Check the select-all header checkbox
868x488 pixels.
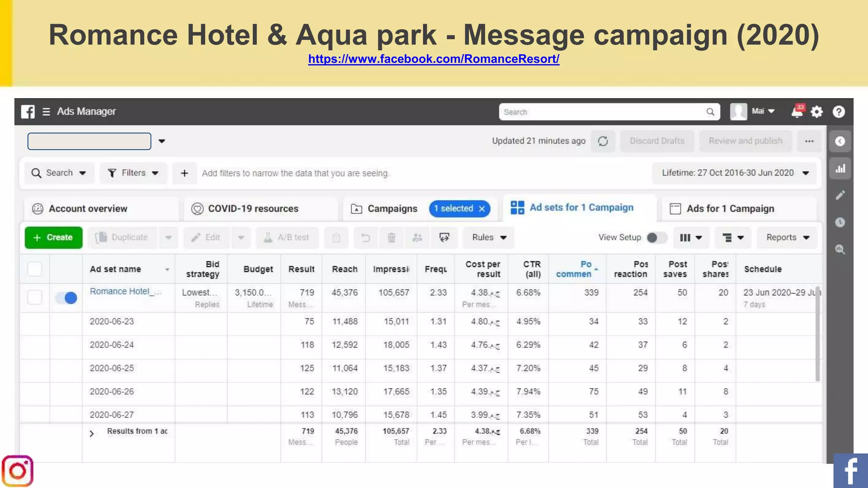coord(35,269)
